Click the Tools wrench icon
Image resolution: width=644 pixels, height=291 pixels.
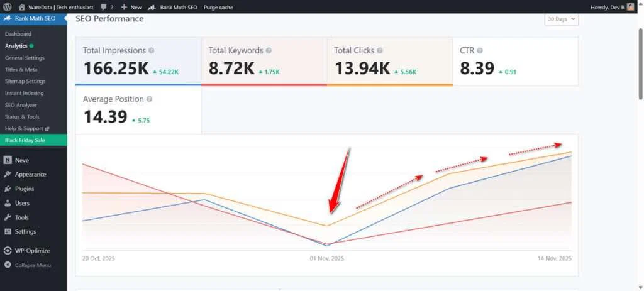tap(8, 217)
